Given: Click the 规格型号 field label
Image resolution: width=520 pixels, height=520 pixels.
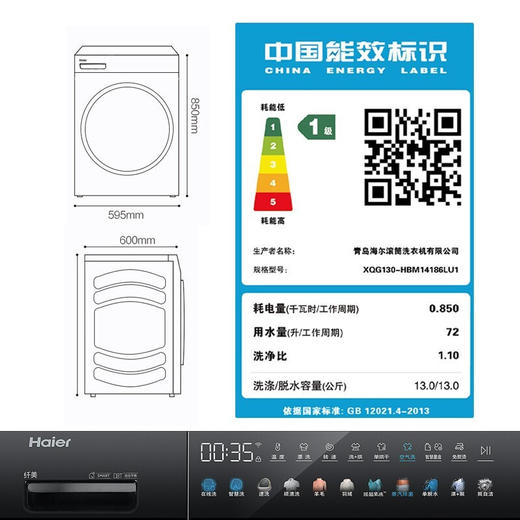Looking at the screenshot, I should coord(270,269).
